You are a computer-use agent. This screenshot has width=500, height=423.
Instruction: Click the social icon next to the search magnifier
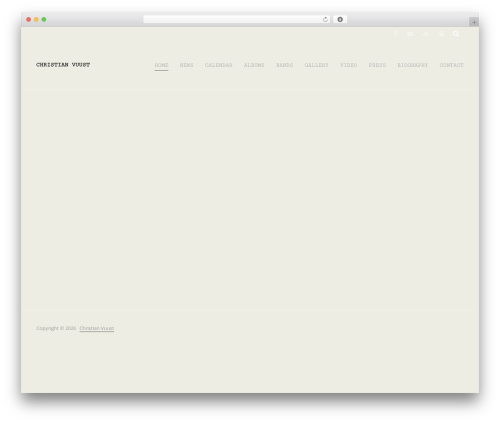[x=441, y=34]
